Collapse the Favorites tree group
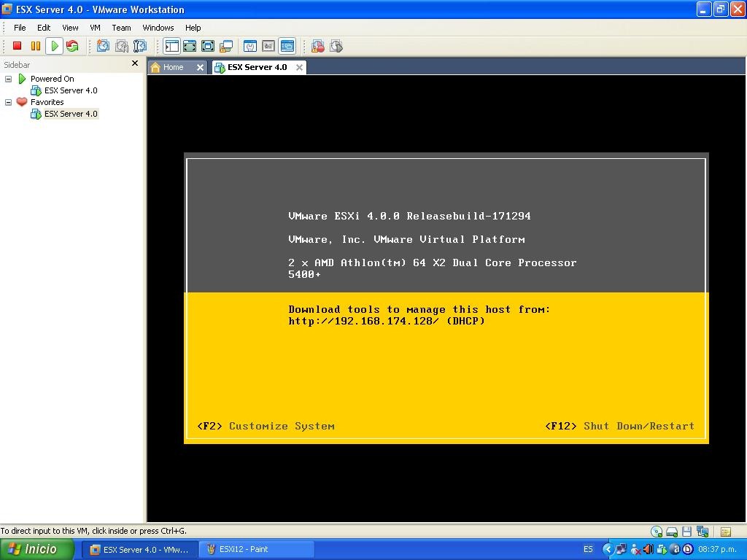The height and width of the screenshot is (560, 747). tap(8, 102)
